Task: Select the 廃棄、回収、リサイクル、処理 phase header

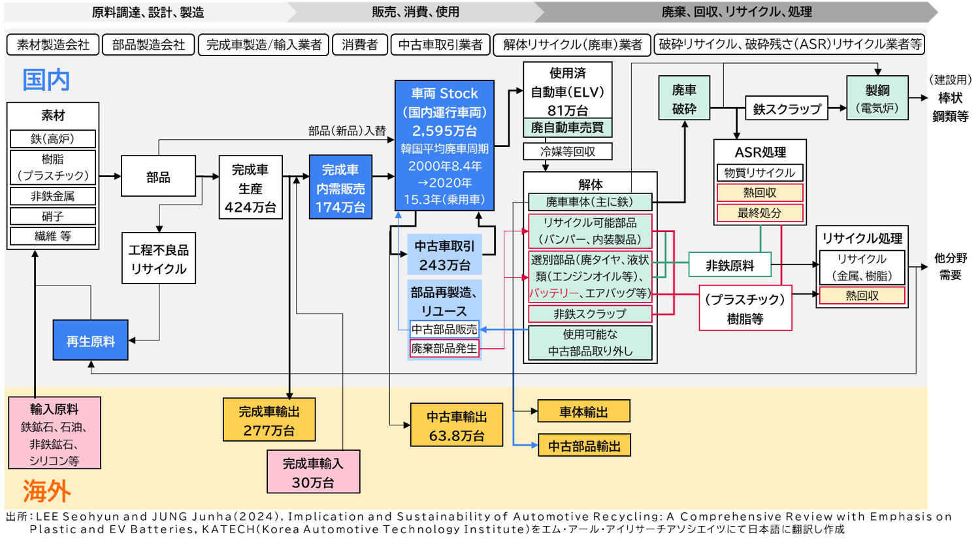Action: click(x=736, y=12)
